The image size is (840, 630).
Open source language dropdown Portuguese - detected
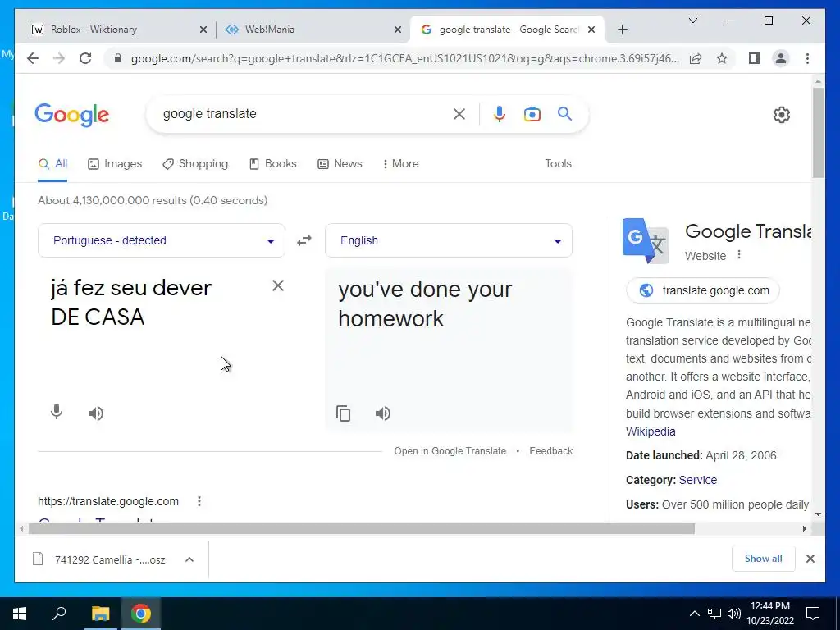(x=162, y=240)
